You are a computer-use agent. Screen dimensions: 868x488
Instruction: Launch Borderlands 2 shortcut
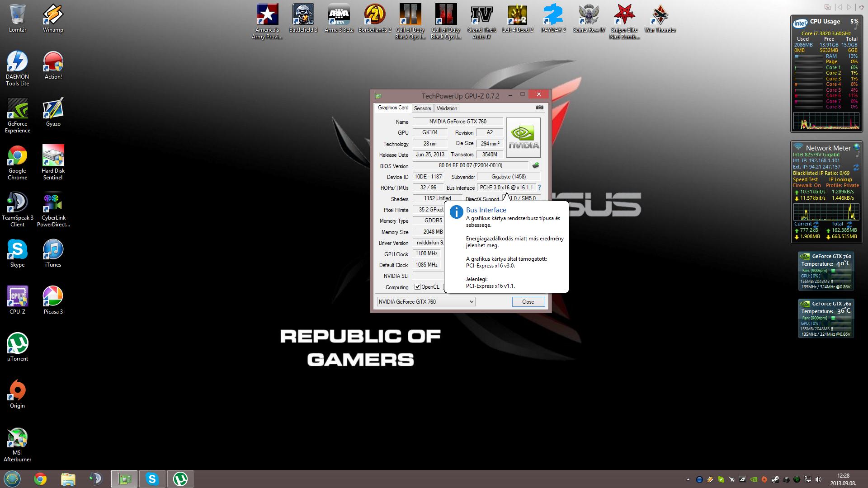(375, 19)
